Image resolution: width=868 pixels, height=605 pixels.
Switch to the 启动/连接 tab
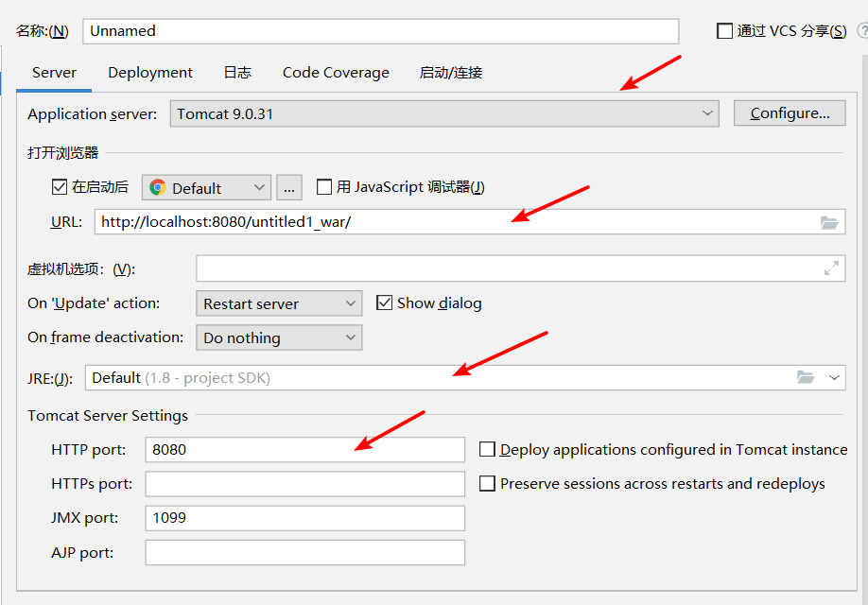coord(451,73)
